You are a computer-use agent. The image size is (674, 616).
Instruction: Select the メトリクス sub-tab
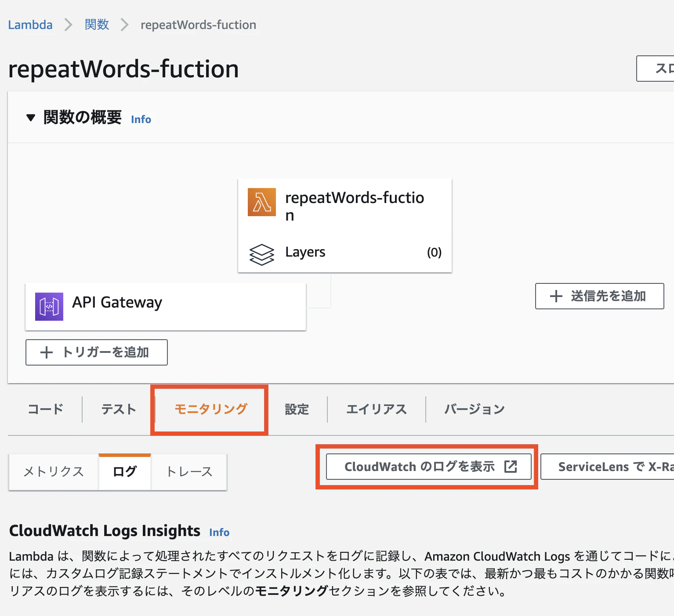pos(54,472)
